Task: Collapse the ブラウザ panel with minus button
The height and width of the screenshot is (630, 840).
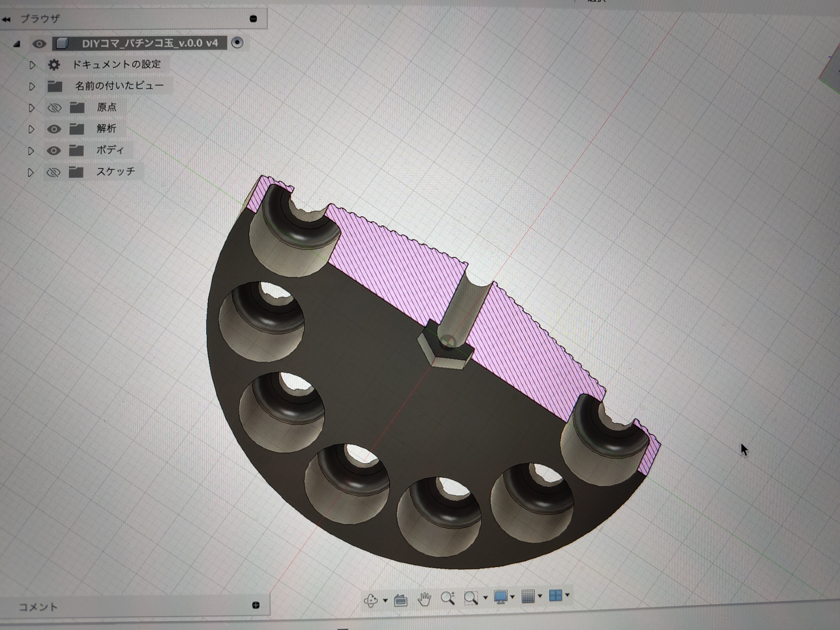Action: (253, 19)
